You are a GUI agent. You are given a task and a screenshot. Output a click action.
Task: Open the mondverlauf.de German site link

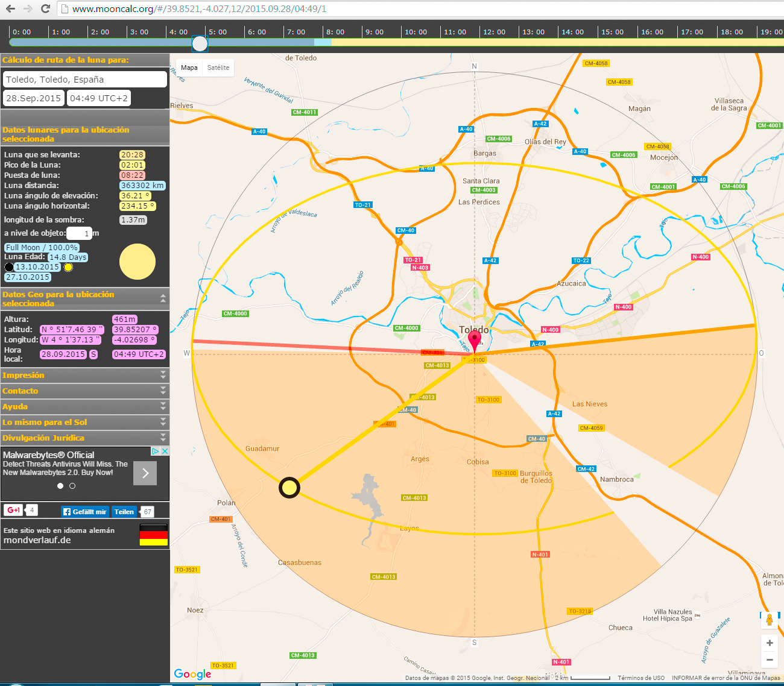pyautogui.click(x=37, y=540)
